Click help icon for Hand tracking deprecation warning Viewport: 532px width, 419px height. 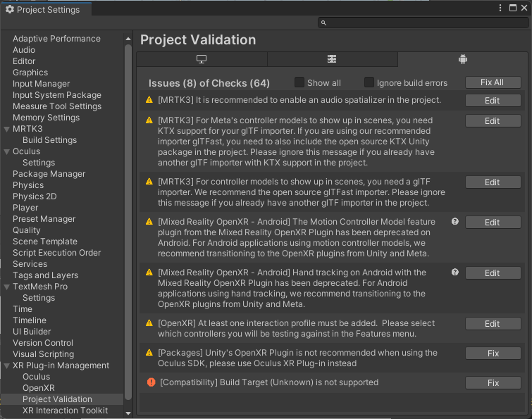(455, 273)
